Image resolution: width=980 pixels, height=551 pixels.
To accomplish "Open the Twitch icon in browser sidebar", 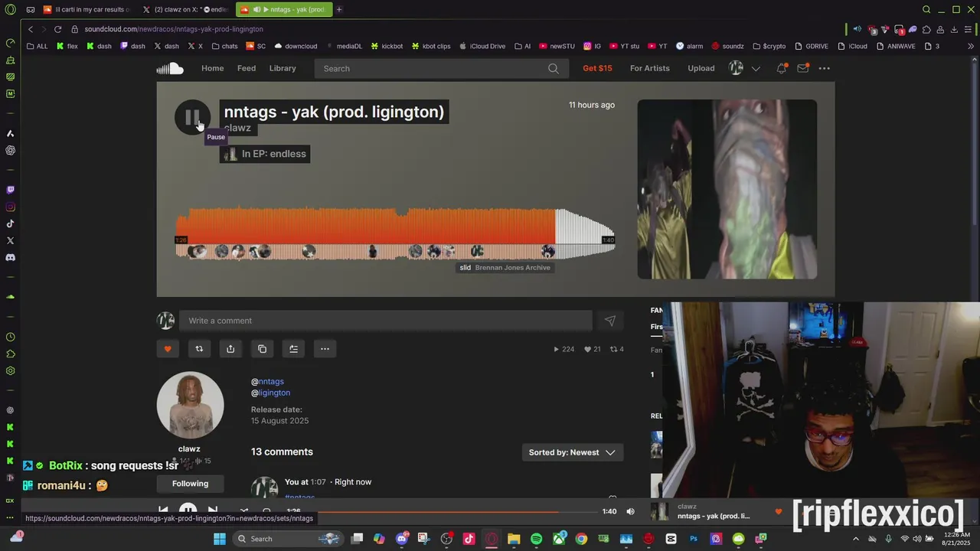I will pyautogui.click(x=10, y=190).
